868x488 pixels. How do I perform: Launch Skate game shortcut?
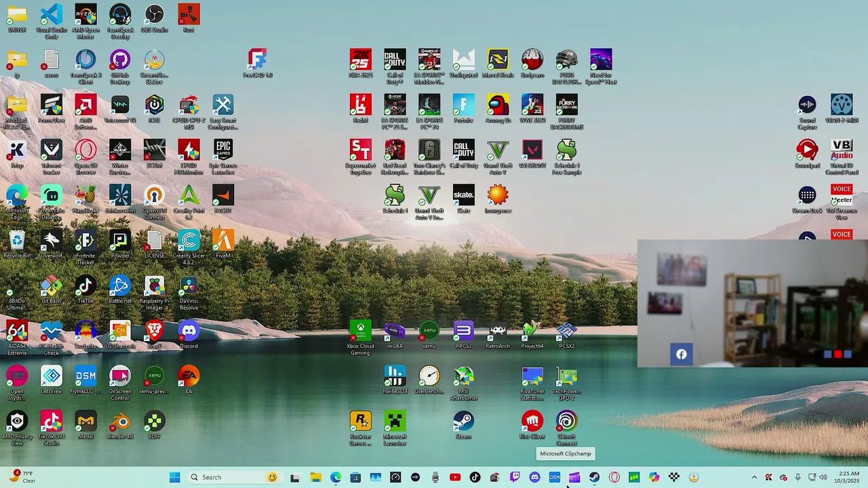coord(463,199)
